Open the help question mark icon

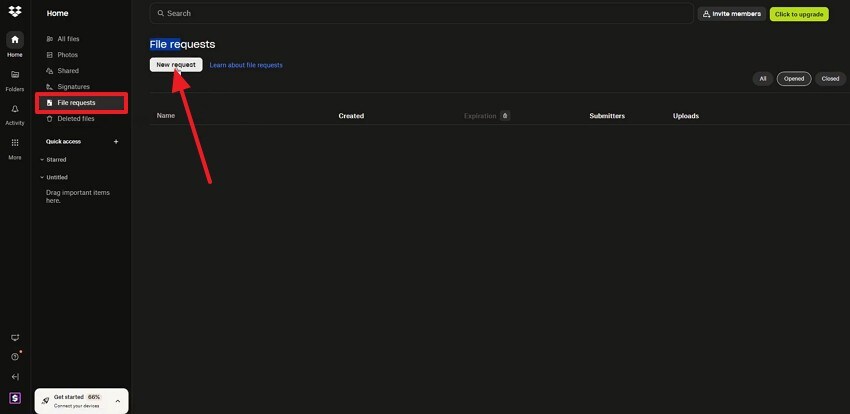pos(15,357)
